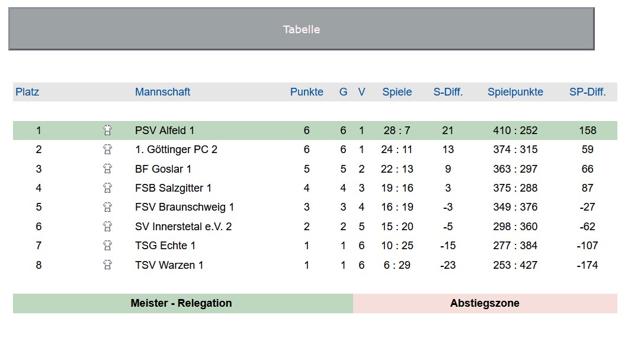Click the jersey icon beside 1. Göttinger PC 2
The image size is (644, 337).
[x=107, y=150]
